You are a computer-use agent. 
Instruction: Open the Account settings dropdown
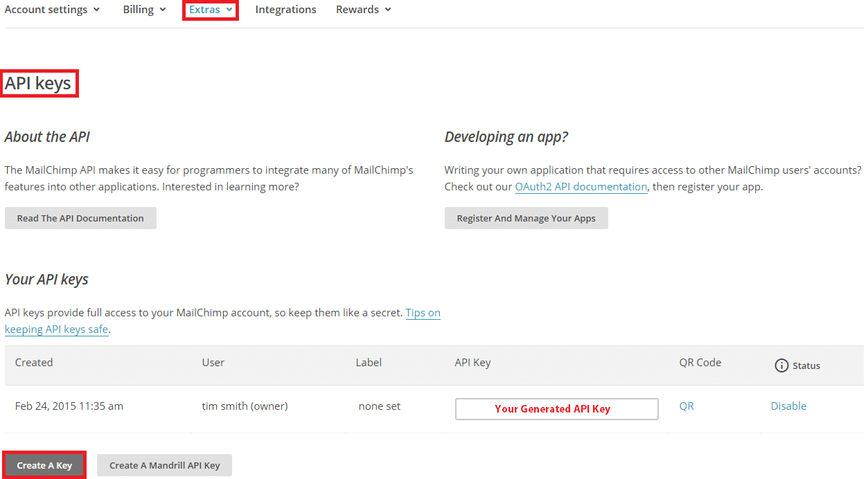pos(52,10)
